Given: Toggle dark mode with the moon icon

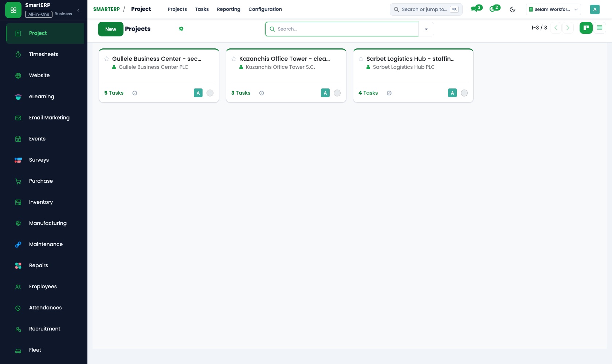Looking at the screenshot, I should tap(513, 9).
